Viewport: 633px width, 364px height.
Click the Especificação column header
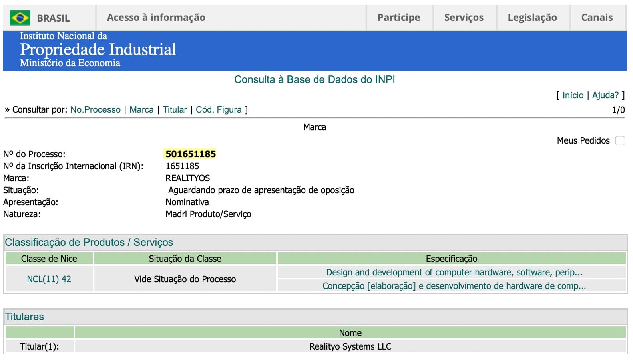[452, 259]
